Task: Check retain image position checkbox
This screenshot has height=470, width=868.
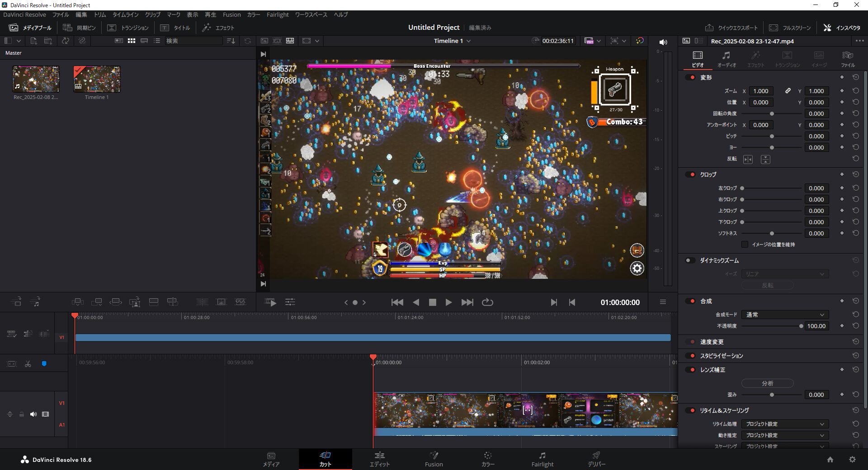Action: [745, 244]
